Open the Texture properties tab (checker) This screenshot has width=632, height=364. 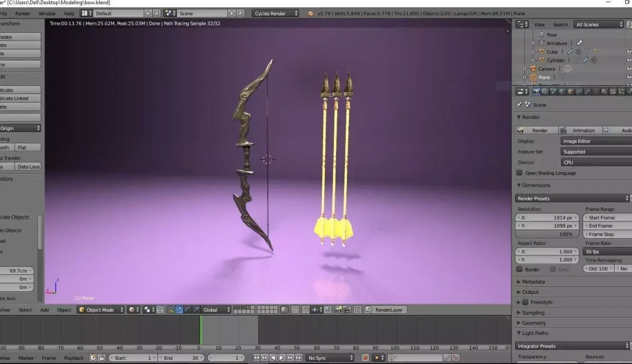613,91
